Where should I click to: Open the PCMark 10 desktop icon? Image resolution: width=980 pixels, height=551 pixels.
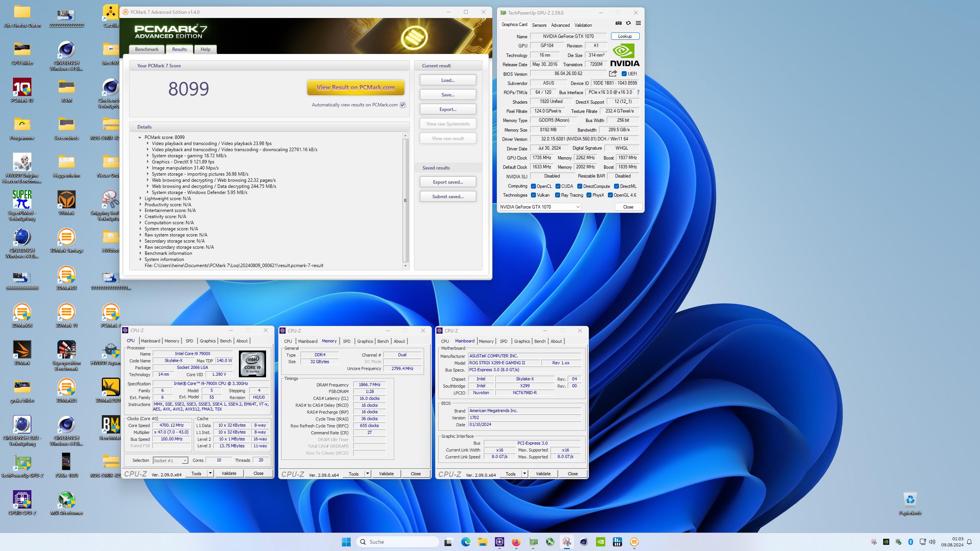point(22,91)
